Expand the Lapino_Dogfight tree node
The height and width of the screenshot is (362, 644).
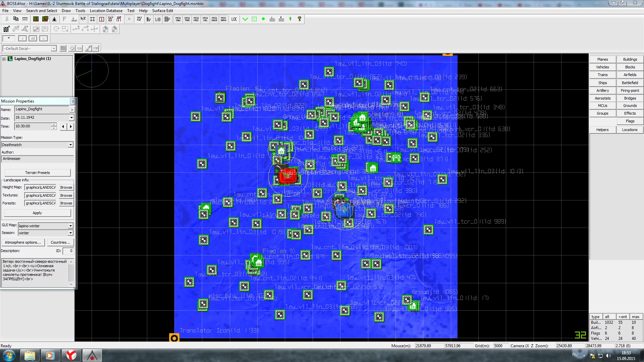pyautogui.click(x=4, y=59)
